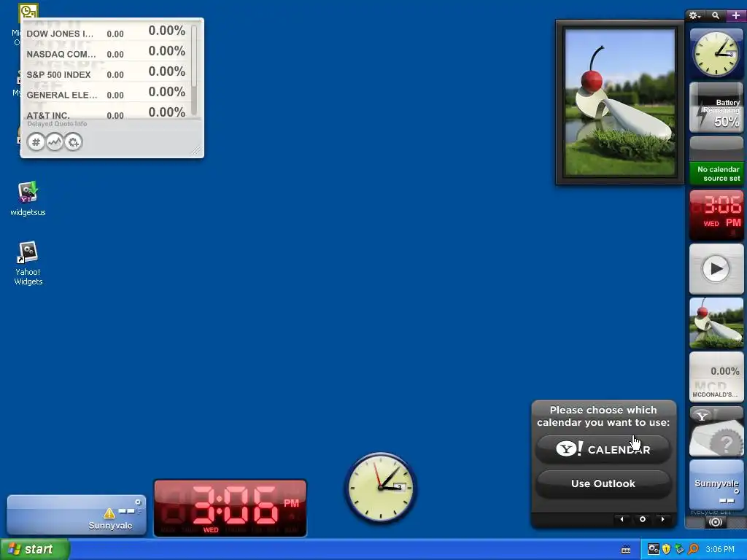Click the large cherry spoon picture frame

pyautogui.click(x=619, y=102)
